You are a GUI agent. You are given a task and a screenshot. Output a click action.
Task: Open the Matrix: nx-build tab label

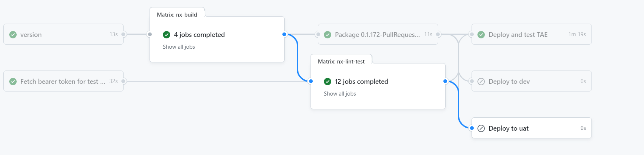tap(177, 15)
